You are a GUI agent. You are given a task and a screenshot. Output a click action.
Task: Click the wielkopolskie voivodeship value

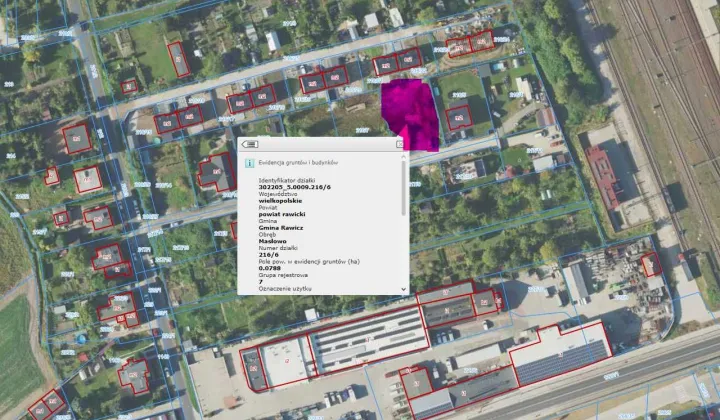click(281, 200)
